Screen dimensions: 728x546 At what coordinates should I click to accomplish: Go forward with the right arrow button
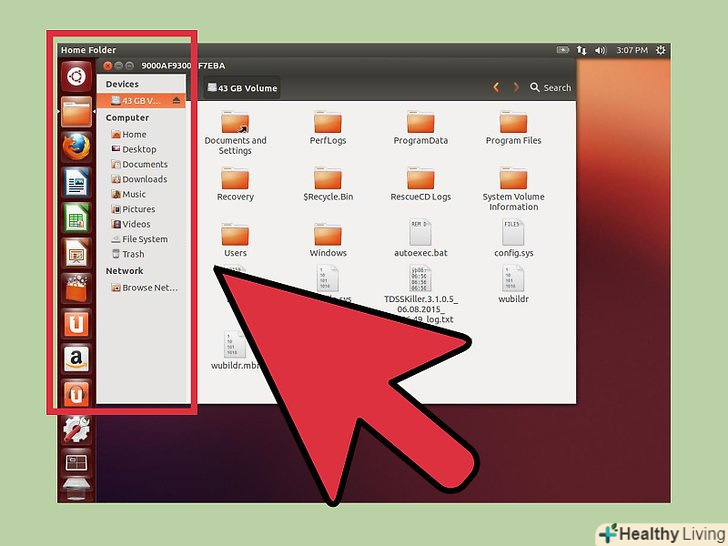pyautogui.click(x=516, y=87)
